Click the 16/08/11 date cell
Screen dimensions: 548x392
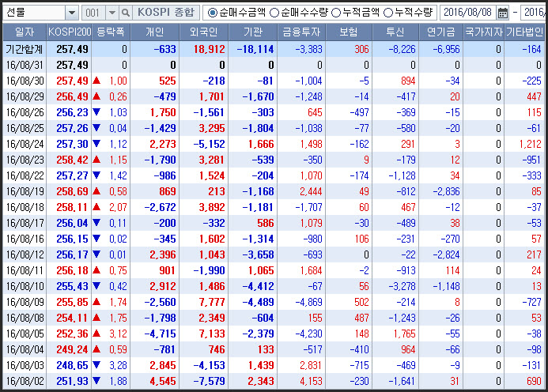[25, 270]
